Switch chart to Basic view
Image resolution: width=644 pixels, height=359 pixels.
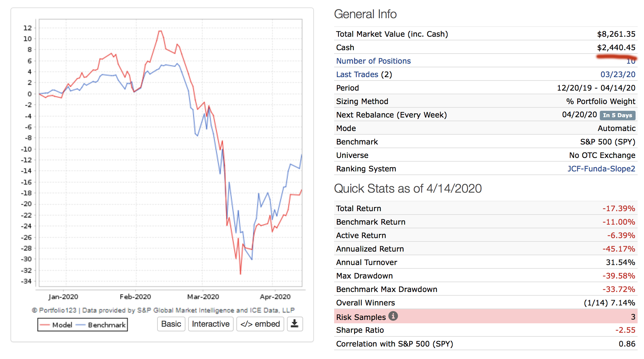(x=171, y=324)
